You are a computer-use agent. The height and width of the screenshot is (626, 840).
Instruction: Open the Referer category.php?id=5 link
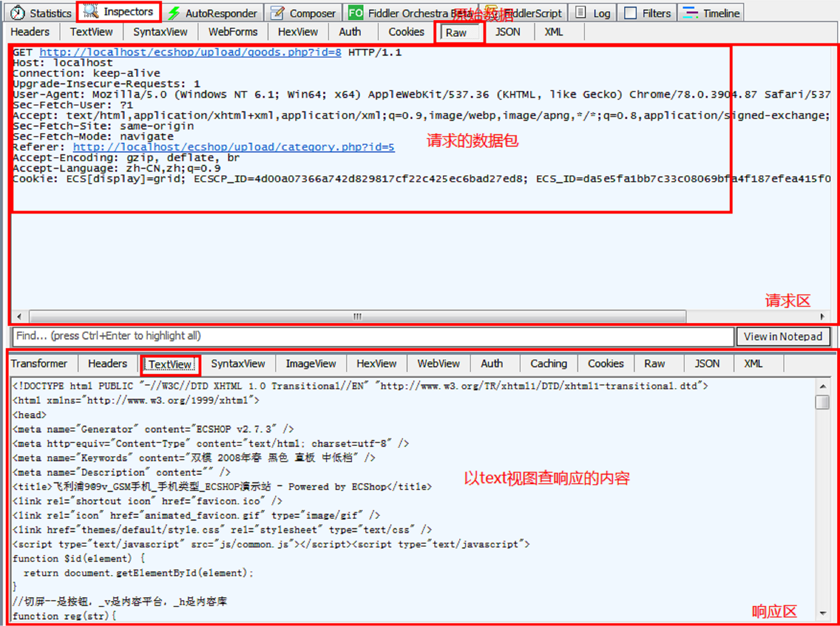pos(233,147)
